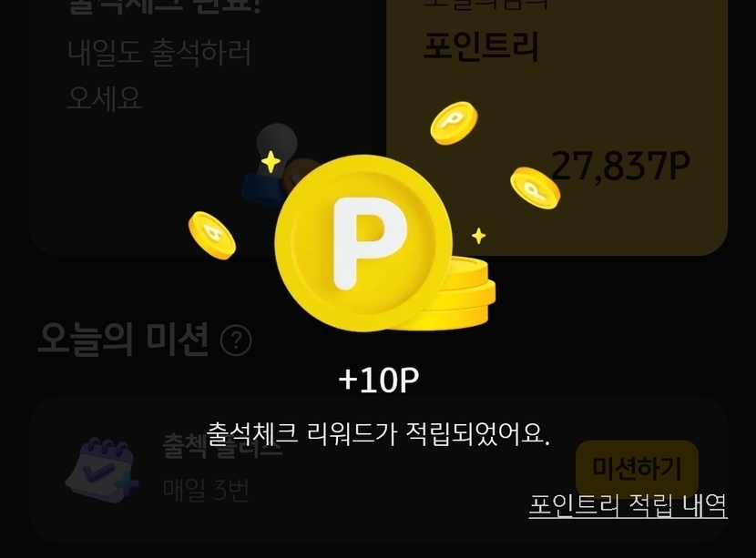Click the 미션하기 button

(x=637, y=468)
